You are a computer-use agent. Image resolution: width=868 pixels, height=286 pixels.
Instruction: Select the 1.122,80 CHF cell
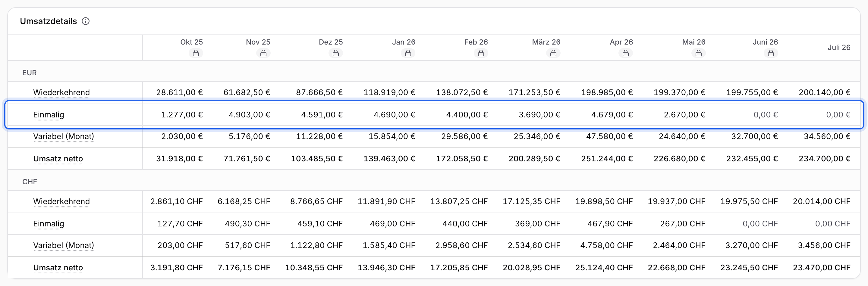(316, 245)
